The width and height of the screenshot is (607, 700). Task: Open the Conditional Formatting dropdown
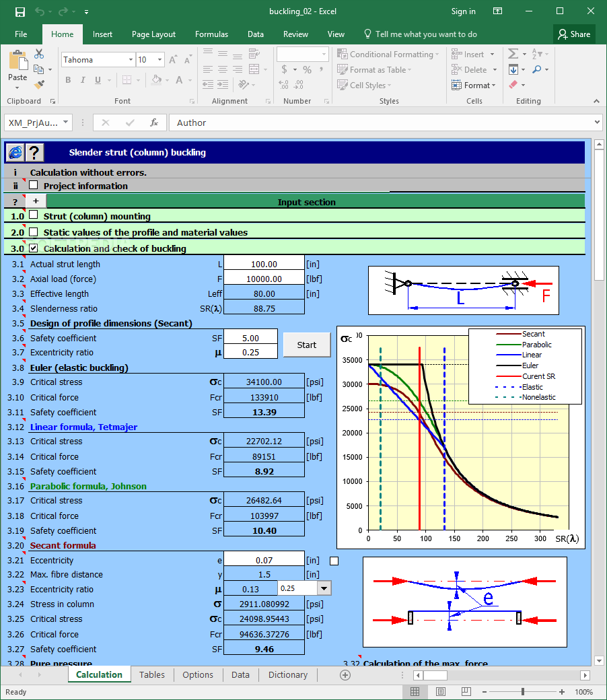tap(388, 55)
